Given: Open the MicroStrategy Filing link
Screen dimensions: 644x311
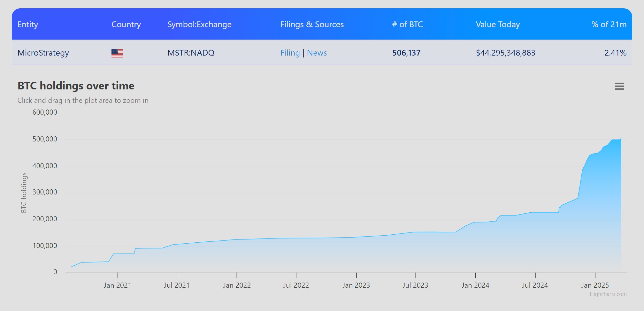Looking at the screenshot, I should [x=290, y=53].
